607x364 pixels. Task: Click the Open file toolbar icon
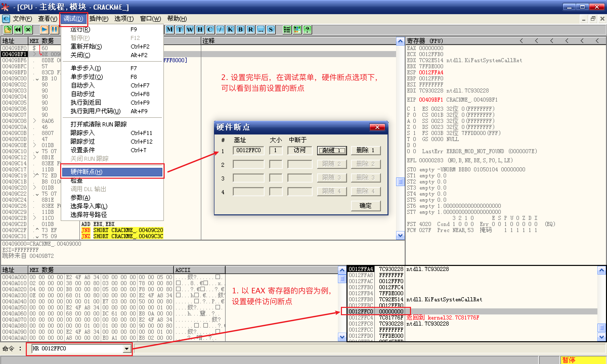[8, 30]
